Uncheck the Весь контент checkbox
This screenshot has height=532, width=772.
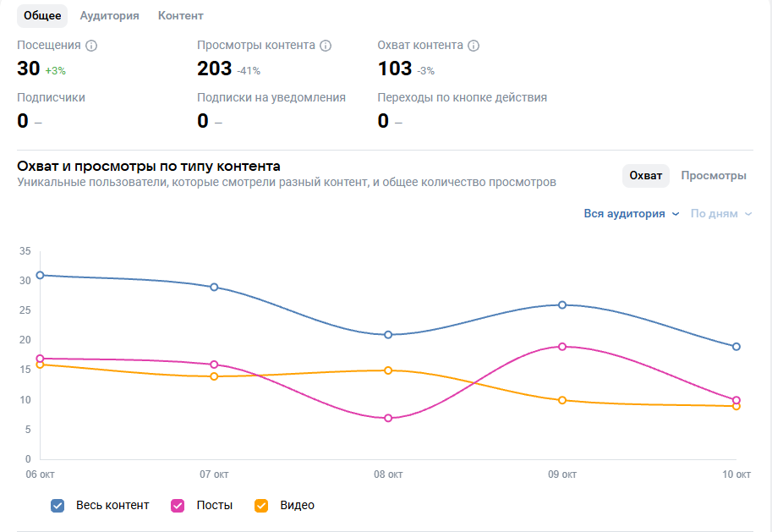point(57,506)
